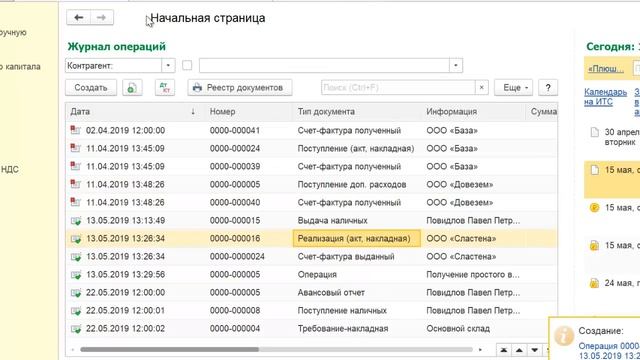Viewport: 640px width, 360px height.
Task: Toggle the filter checkbox next to Контрагент
Action: point(187,65)
